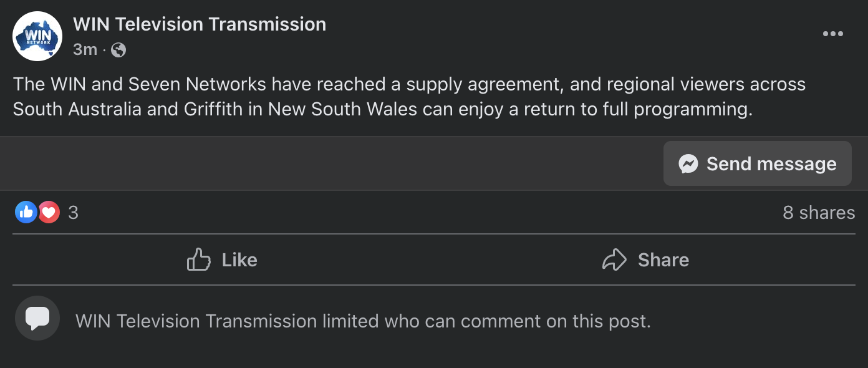Click the speech bubble comment icon

tap(37, 318)
